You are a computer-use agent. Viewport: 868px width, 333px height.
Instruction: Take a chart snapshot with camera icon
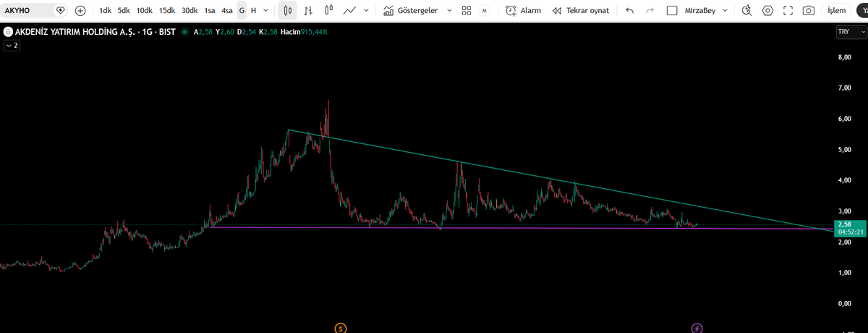click(x=808, y=11)
